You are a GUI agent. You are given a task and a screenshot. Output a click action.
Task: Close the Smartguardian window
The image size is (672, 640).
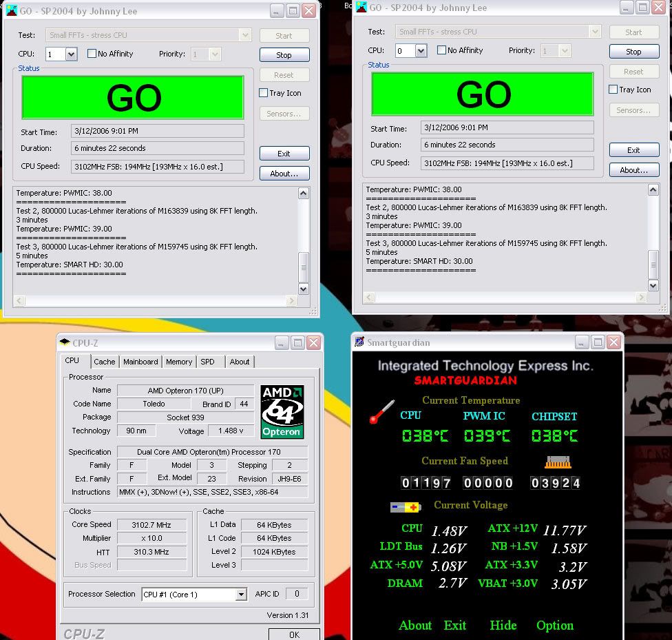pyautogui.click(x=613, y=342)
